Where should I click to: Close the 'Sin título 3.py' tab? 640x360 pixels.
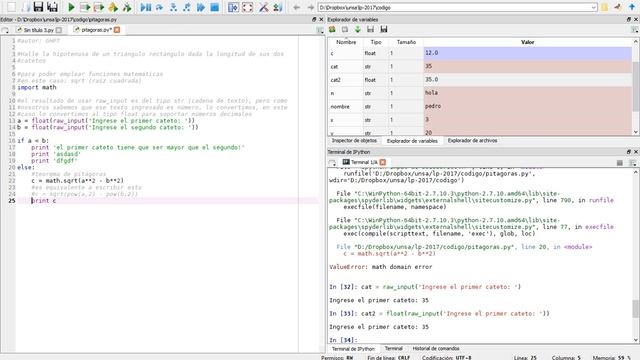59,30
